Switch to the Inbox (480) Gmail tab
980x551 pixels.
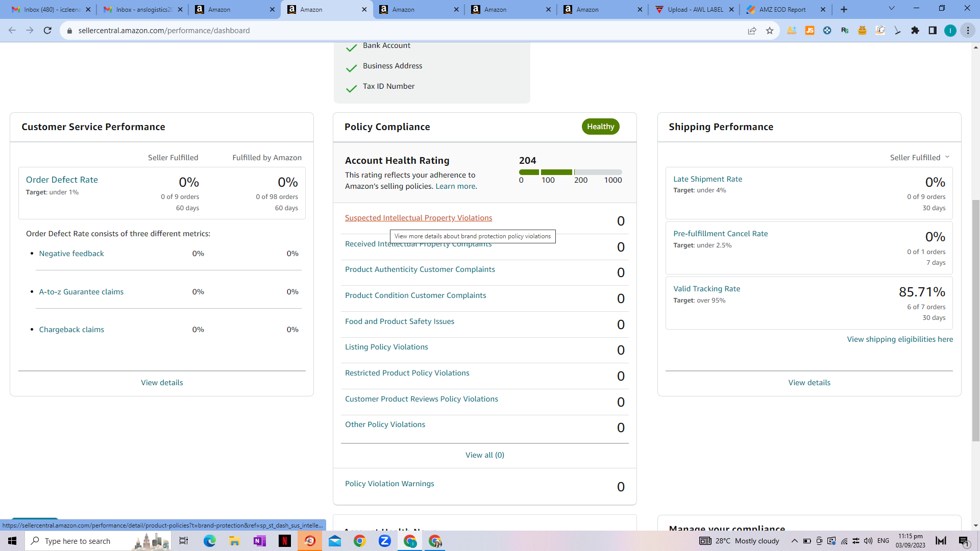[x=50, y=10]
